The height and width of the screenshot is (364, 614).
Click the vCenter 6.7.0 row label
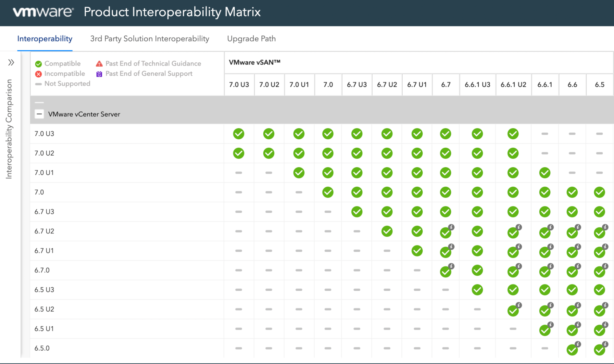tap(42, 270)
